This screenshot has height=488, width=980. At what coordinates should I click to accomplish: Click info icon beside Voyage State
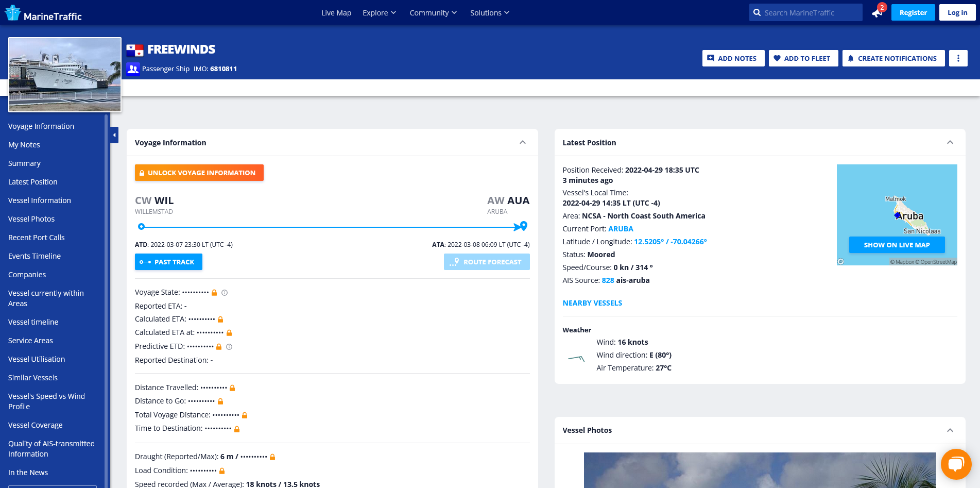pos(225,293)
